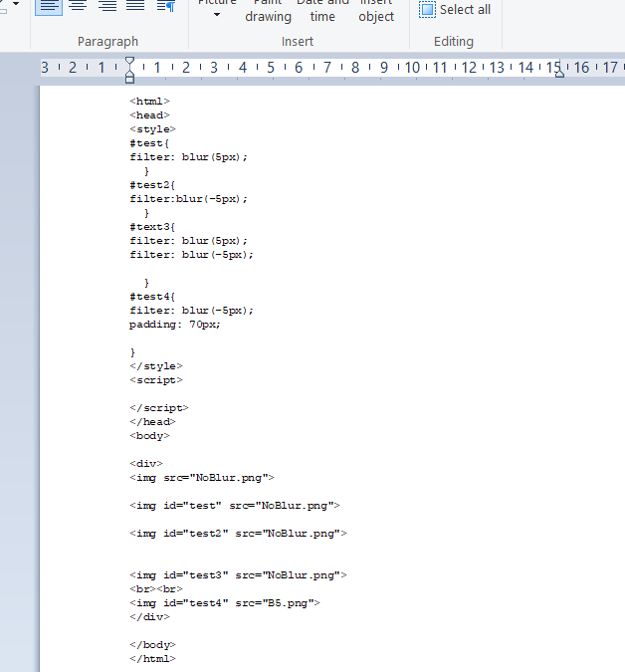Align text left in Paragraph group
Image resolution: width=625 pixels, height=672 pixels.
[x=49, y=6]
